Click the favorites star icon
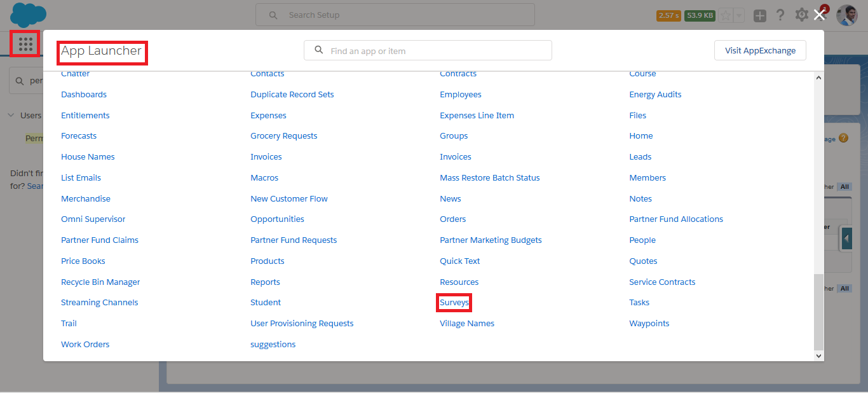Screen dimensions: 868x393 [x=725, y=15]
